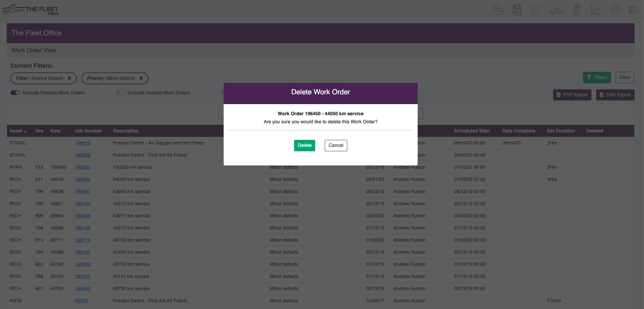The width and height of the screenshot is (644, 309).
Task: Open the signed document icon in navigation
Action: coord(517,10)
